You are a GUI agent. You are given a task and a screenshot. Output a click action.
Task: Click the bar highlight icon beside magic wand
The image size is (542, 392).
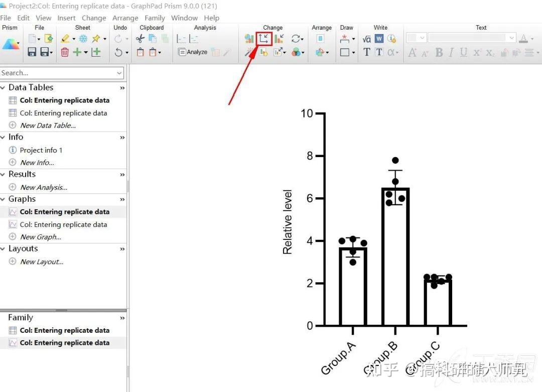pyautogui.click(x=264, y=52)
